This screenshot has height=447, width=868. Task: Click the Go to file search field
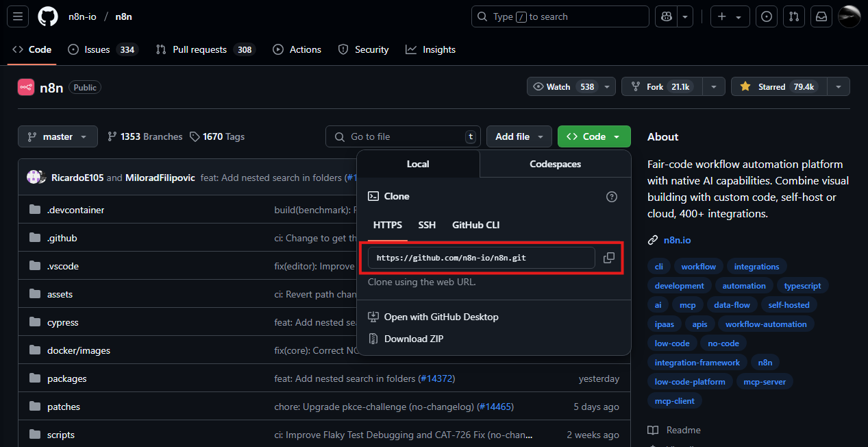[403, 136]
